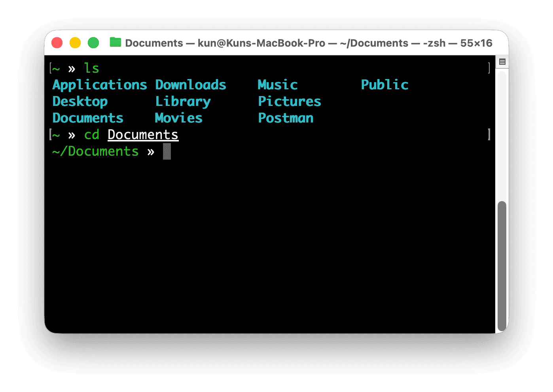Close the terminal window with red button
Screen dimensions: 553x392
(x=57, y=43)
